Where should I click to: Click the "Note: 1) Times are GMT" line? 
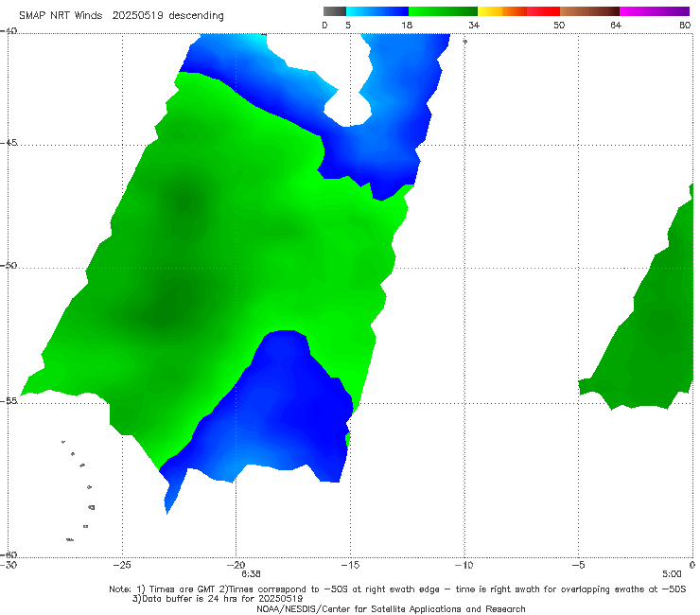[397, 589]
